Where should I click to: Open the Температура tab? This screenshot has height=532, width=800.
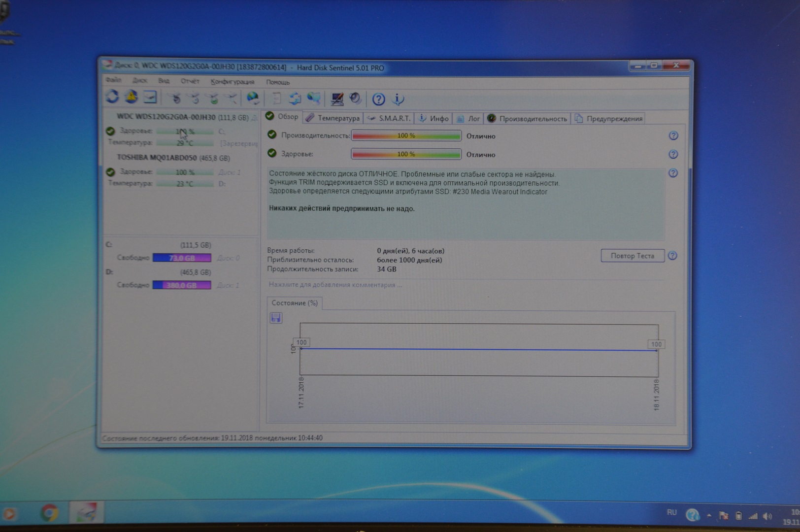[333, 118]
